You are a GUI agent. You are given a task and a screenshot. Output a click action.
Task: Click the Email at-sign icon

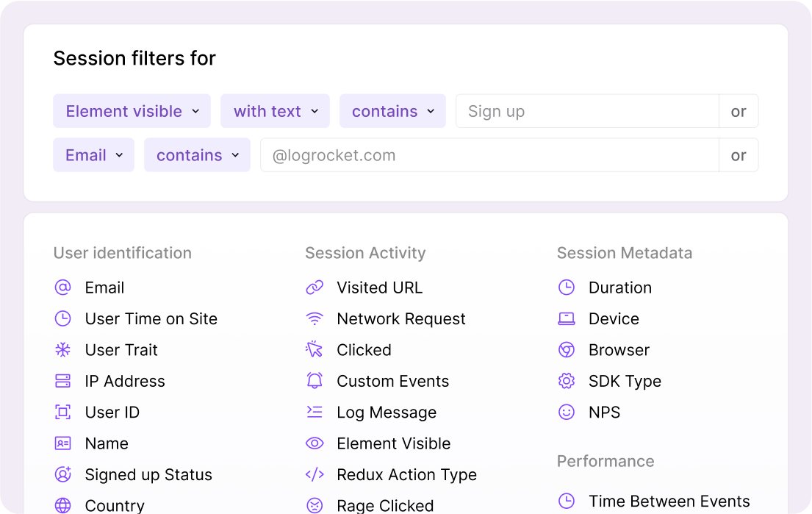point(63,288)
